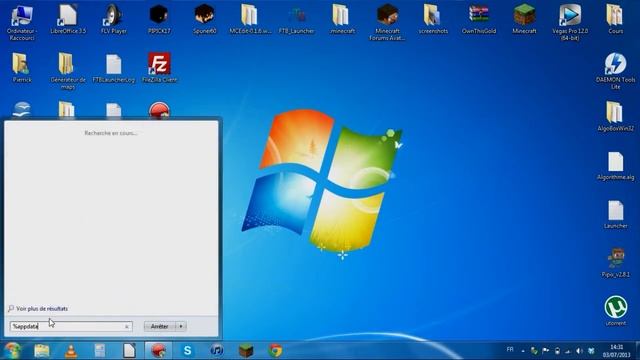Open the LibreOffice 3.5 desktop icon
The height and width of the screenshot is (360, 640).
68,20
